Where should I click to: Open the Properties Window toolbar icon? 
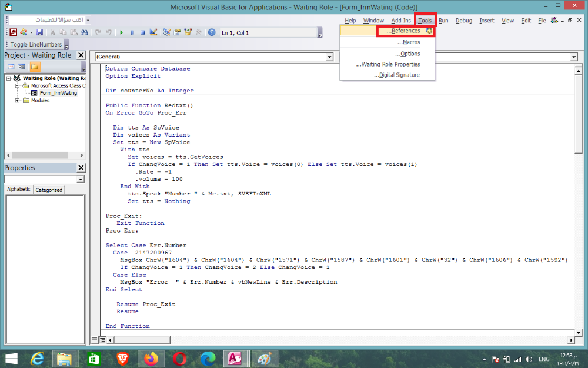177,32
